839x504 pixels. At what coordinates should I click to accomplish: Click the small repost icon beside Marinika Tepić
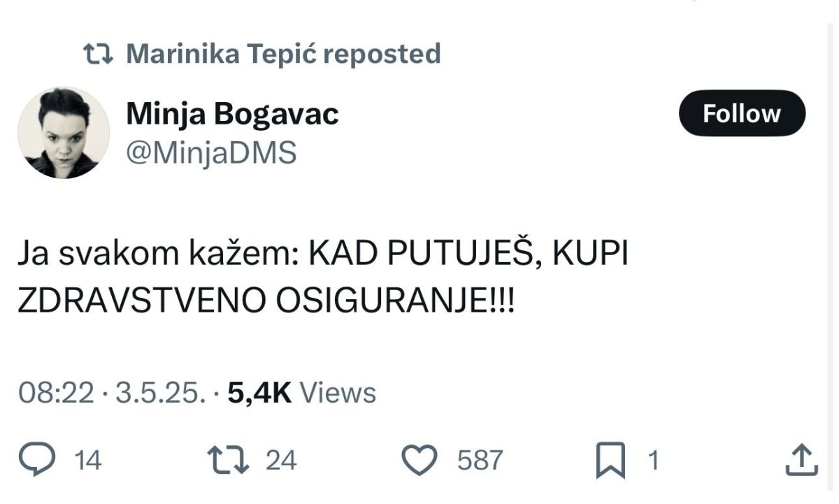[99, 54]
